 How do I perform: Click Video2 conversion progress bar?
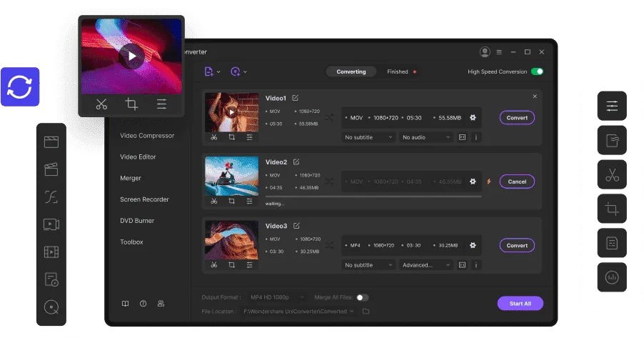tap(373, 197)
